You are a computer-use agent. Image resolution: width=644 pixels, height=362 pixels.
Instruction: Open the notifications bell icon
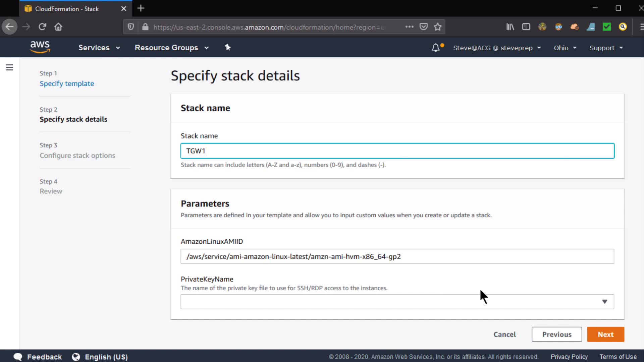pos(435,48)
